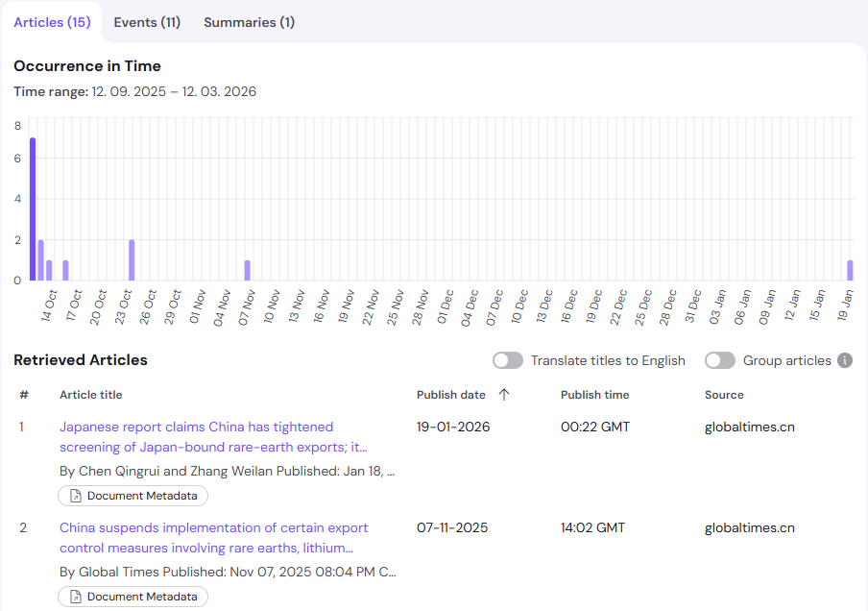Click the tallest chart bar near 14 Oct

(32, 207)
